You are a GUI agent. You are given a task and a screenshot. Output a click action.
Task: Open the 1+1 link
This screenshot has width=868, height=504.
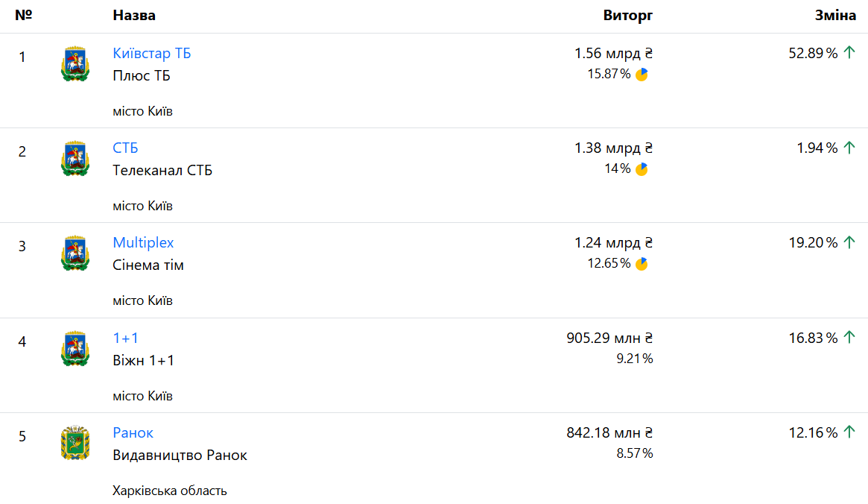click(x=125, y=338)
